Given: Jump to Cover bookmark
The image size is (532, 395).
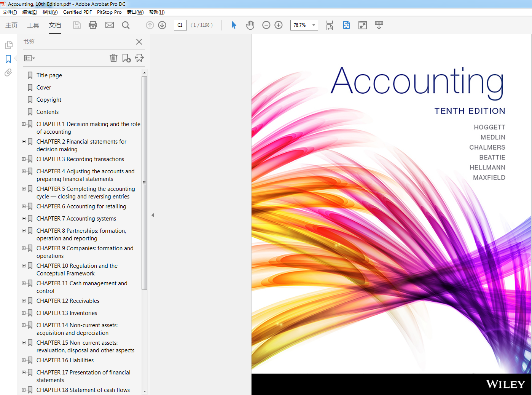Looking at the screenshot, I should 44,88.
